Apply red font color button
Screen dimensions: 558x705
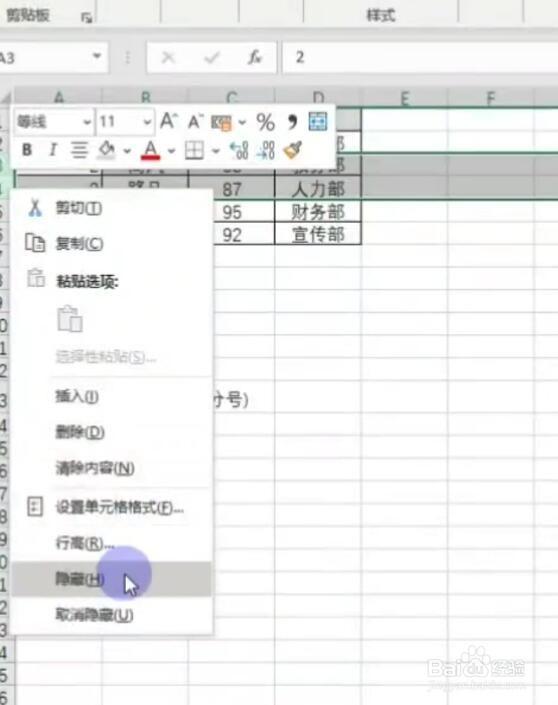tap(151, 150)
